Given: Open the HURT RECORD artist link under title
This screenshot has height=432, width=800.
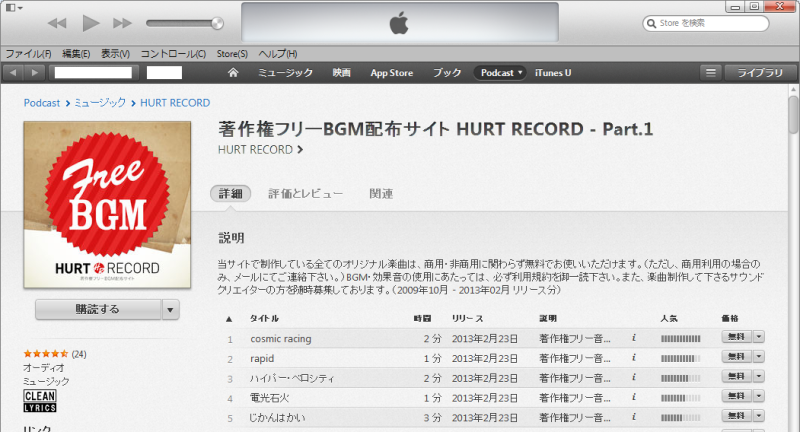Looking at the screenshot, I should click(x=260, y=149).
